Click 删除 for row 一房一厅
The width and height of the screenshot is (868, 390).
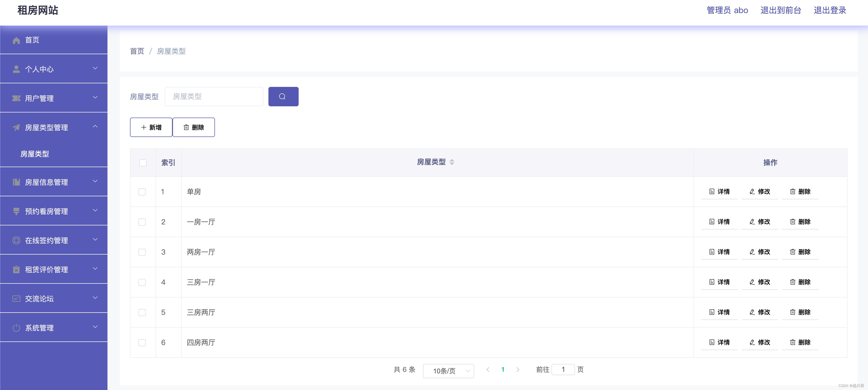pos(800,222)
